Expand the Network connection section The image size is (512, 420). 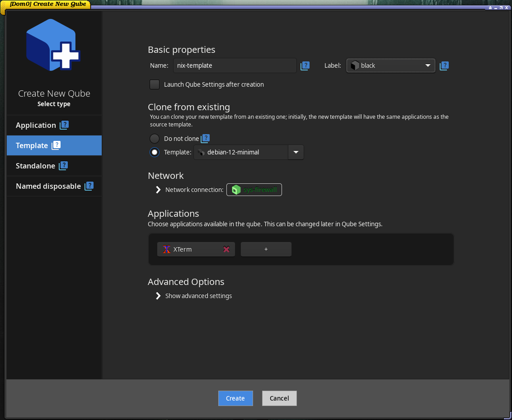click(158, 190)
